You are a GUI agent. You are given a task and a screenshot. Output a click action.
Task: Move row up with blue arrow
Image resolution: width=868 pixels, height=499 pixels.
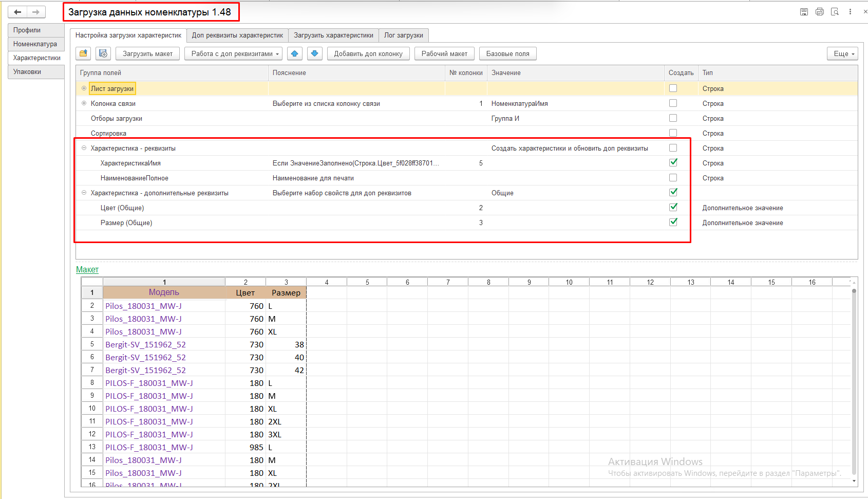(x=295, y=53)
